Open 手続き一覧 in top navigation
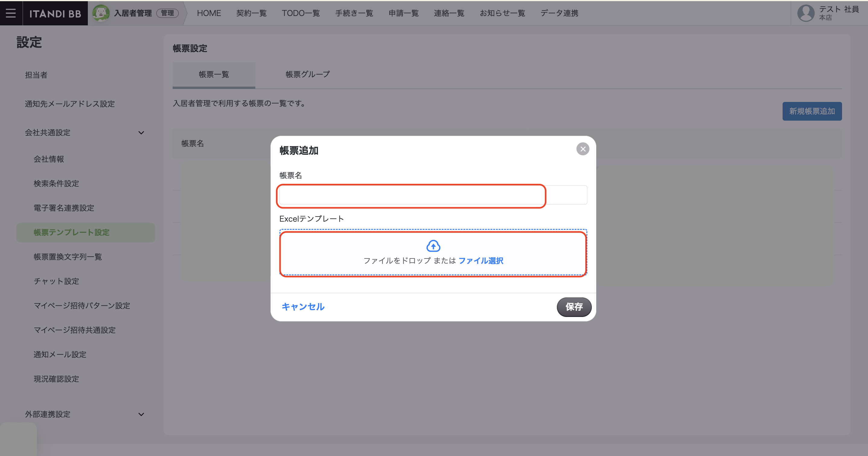The width and height of the screenshot is (868, 456). tap(354, 13)
